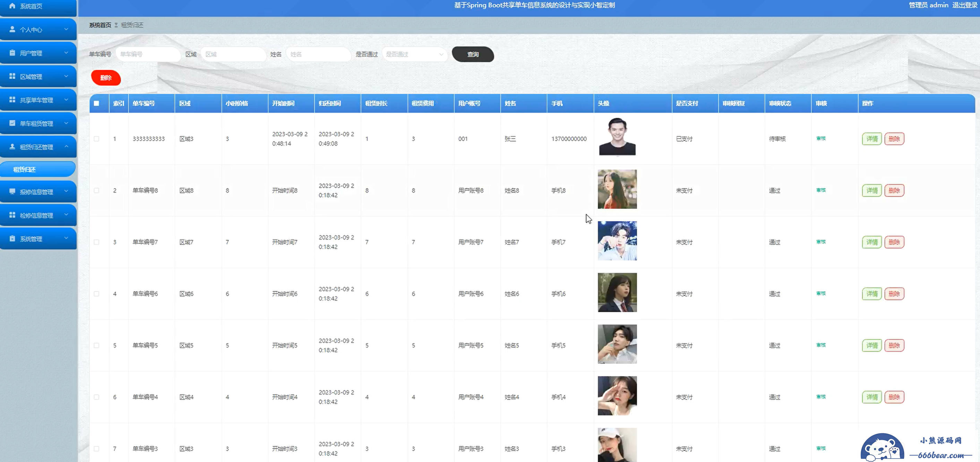Click the 区域 search input

pyautogui.click(x=233, y=54)
